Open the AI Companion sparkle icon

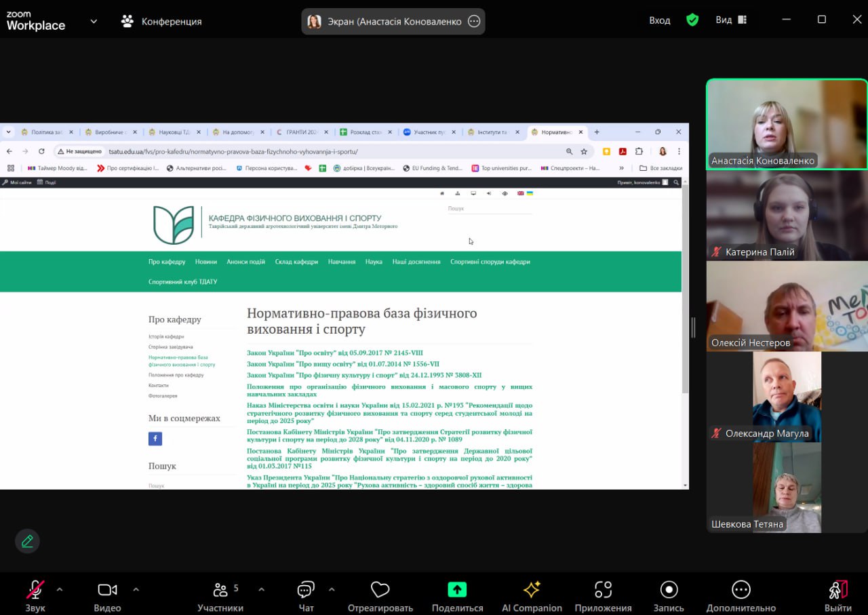pyautogui.click(x=532, y=591)
